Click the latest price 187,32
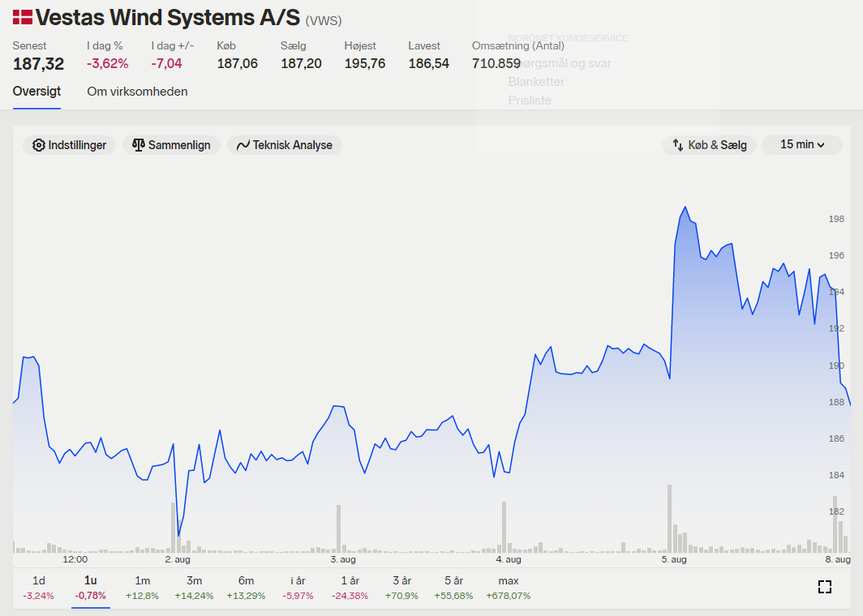The width and height of the screenshot is (863, 616). (39, 64)
